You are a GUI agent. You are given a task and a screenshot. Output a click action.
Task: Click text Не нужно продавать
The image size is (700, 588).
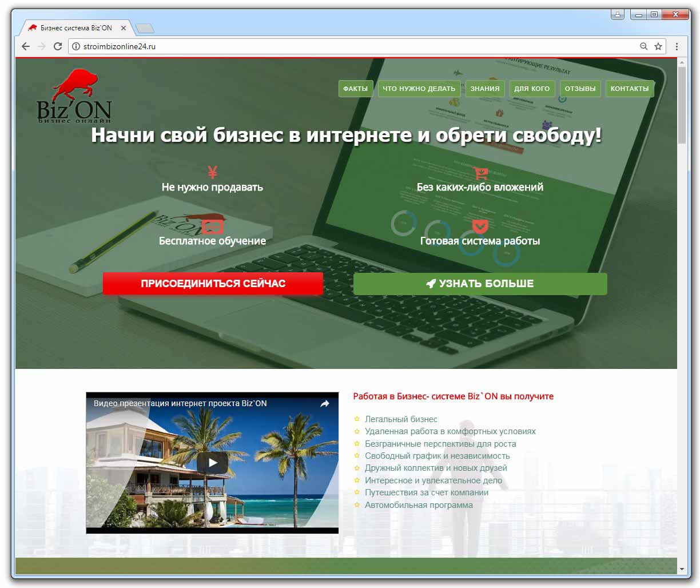[x=212, y=187]
